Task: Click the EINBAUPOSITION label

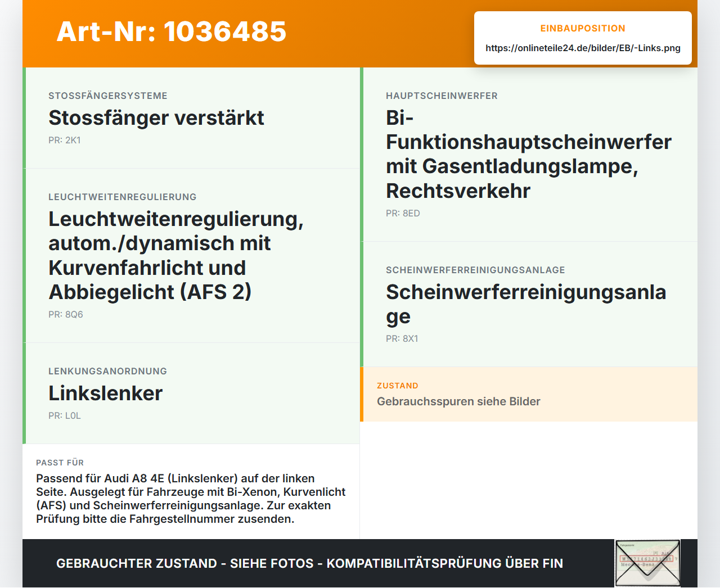Action: [583, 29]
